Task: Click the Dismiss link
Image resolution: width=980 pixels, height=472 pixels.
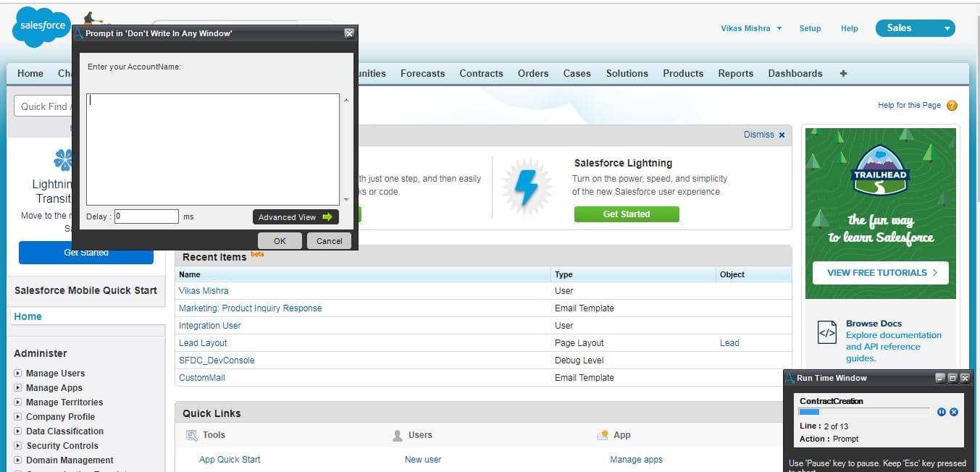Action: click(x=759, y=135)
